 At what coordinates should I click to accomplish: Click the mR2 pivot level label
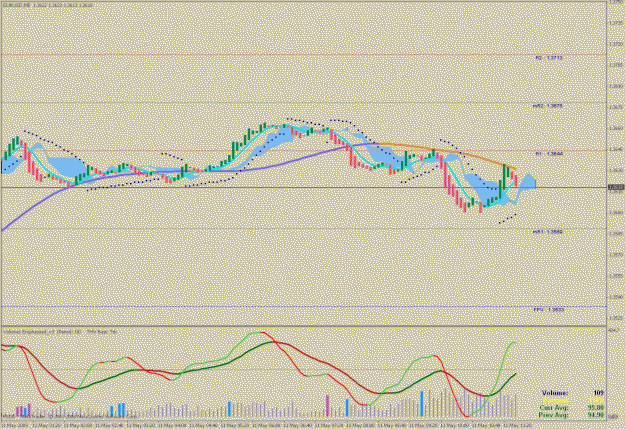[548, 106]
